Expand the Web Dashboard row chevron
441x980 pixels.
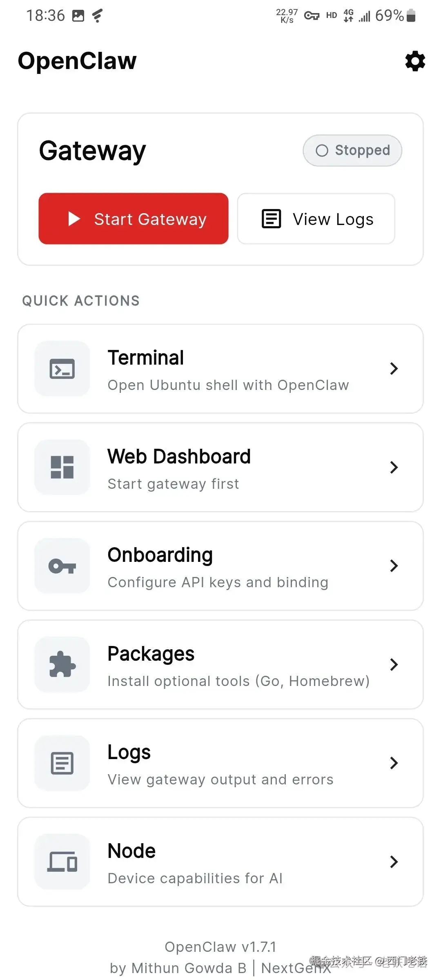394,467
